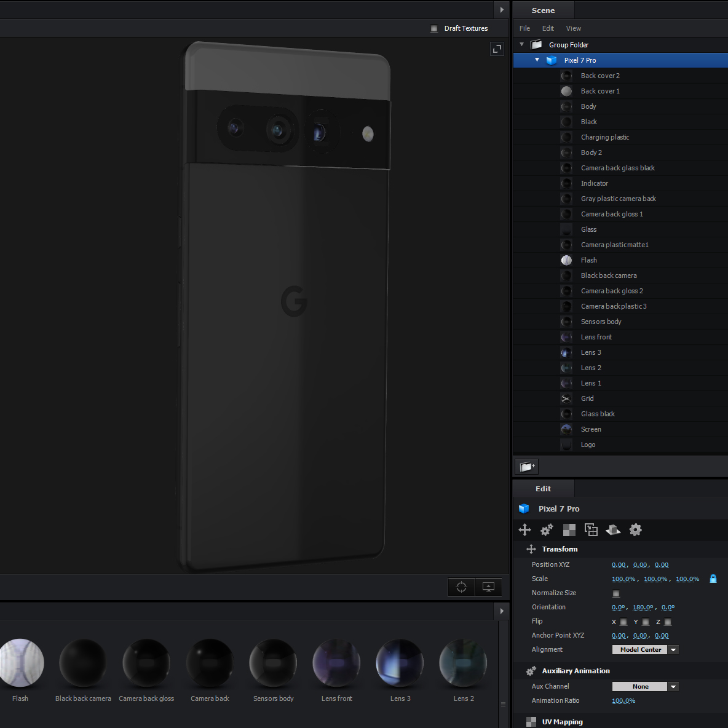Select the Back cover 2 tree item
Screen dimensions: 728x728
pos(620,76)
